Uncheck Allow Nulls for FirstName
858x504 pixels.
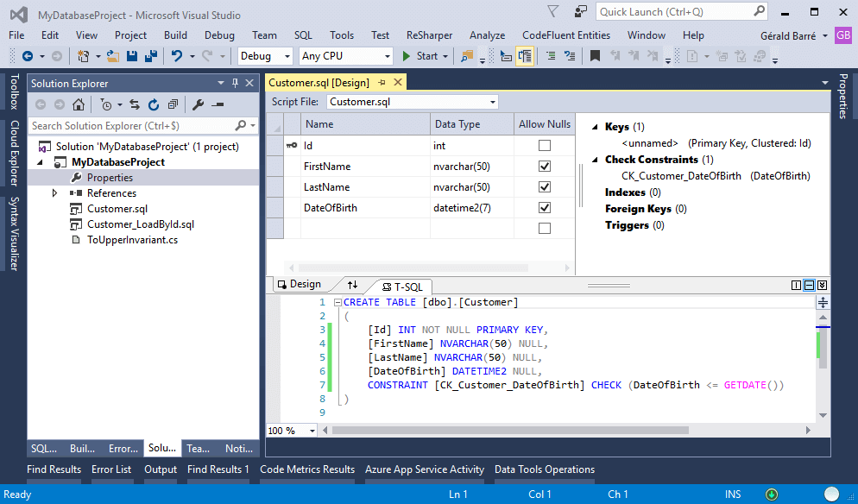click(x=544, y=167)
